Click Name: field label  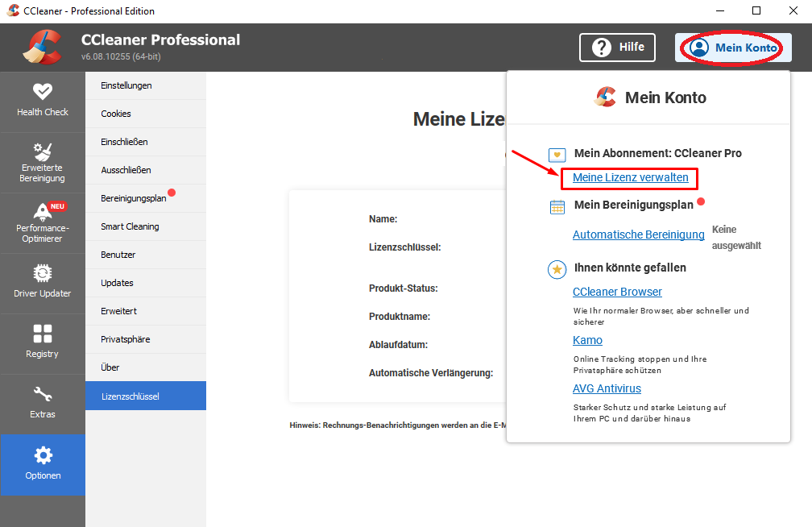click(383, 219)
